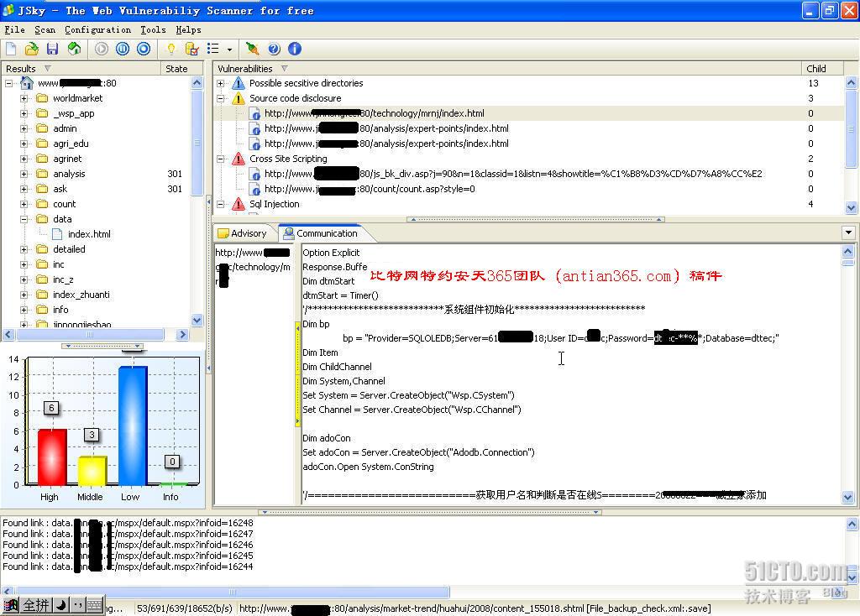Collapse Source code disclosure group
Screen dimensions: 860x616
221,99
